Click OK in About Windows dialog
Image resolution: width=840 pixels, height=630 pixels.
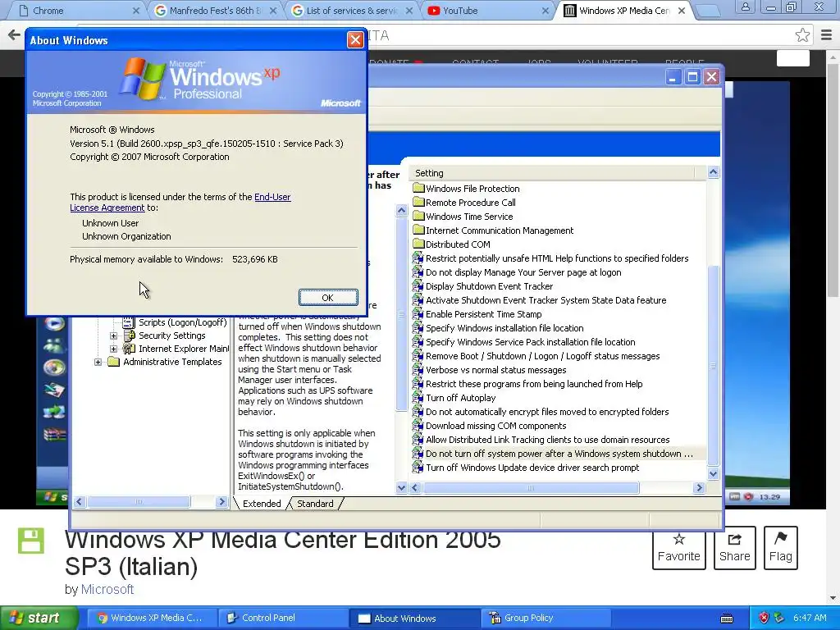[328, 298]
